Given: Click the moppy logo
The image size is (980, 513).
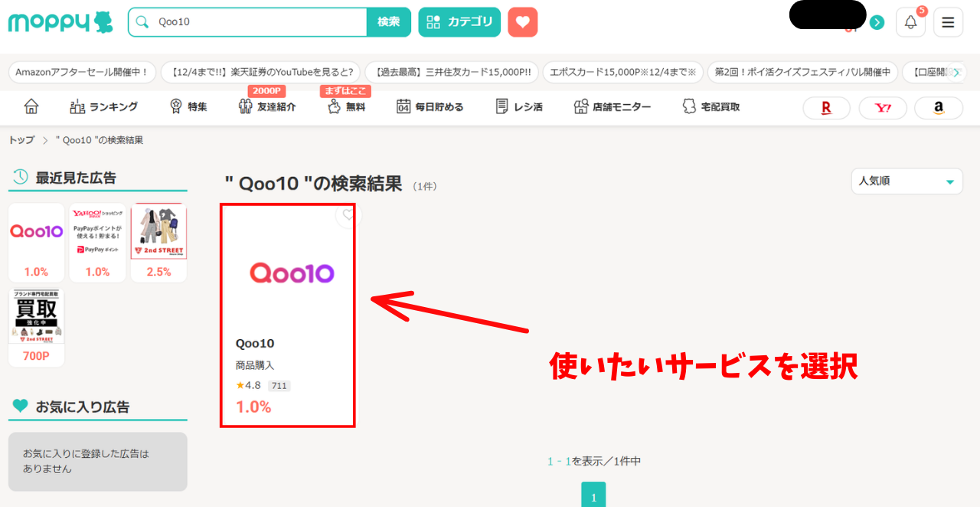Looking at the screenshot, I should 60,22.
